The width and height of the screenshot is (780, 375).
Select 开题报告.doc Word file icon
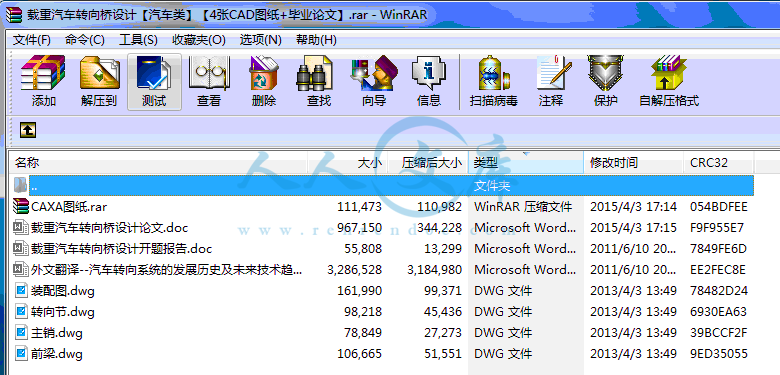pyautogui.click(x=21, y=248)
